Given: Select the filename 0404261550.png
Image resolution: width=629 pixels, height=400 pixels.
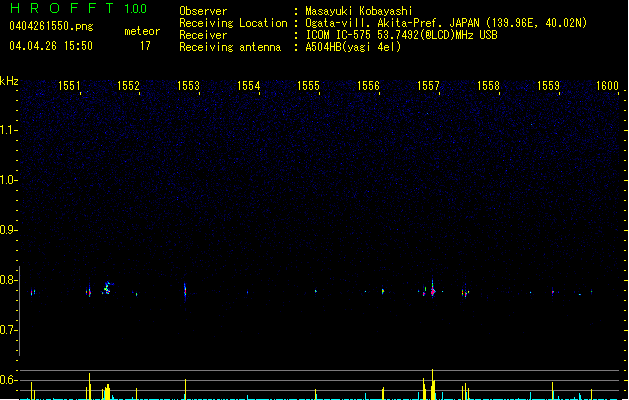Looking at the screenshot, I should pyautogui.click(x=51, y=26).
